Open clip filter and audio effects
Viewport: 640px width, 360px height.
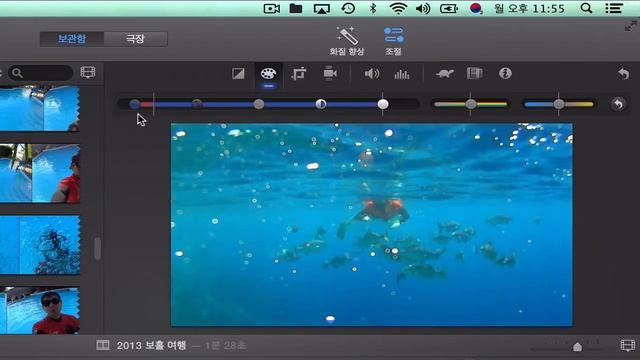pyautogui.click(x=474, y=73)
